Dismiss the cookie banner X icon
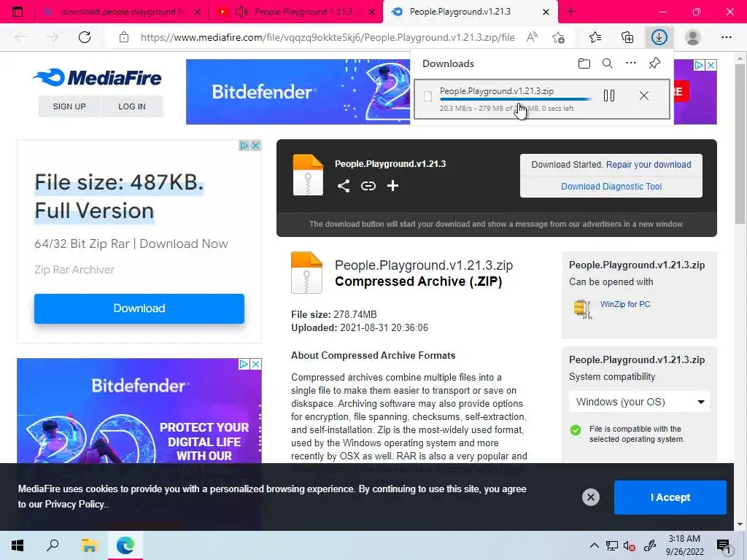Screen dimensions: 747x560 point(591,497)
